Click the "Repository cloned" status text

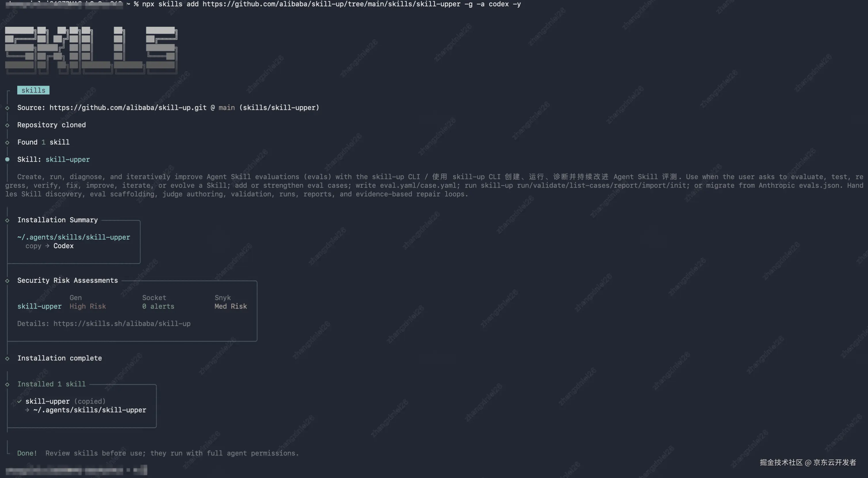(x=51, y=125)
